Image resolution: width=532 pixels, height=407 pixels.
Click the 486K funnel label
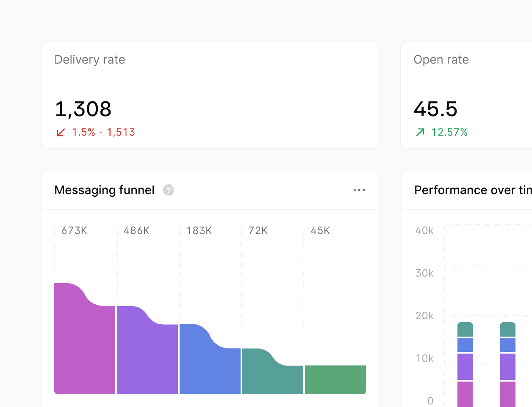pyautogui.click(x=137, y=231)
